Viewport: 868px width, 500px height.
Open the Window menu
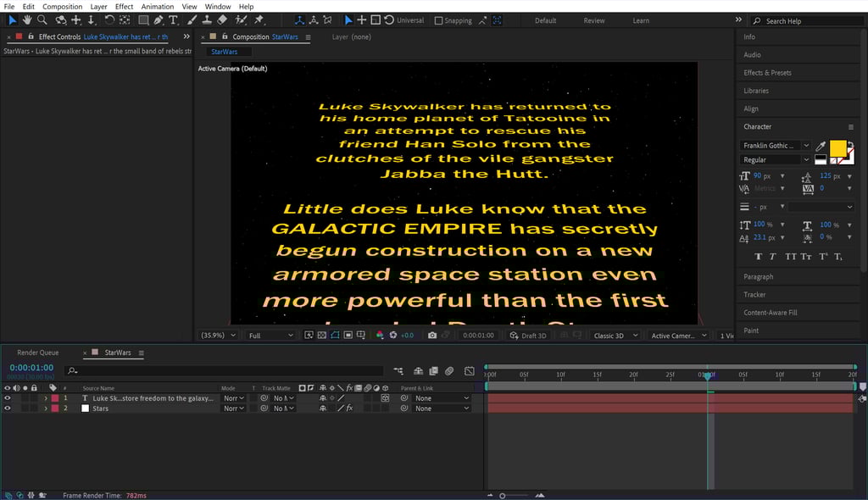click(218, 7)
